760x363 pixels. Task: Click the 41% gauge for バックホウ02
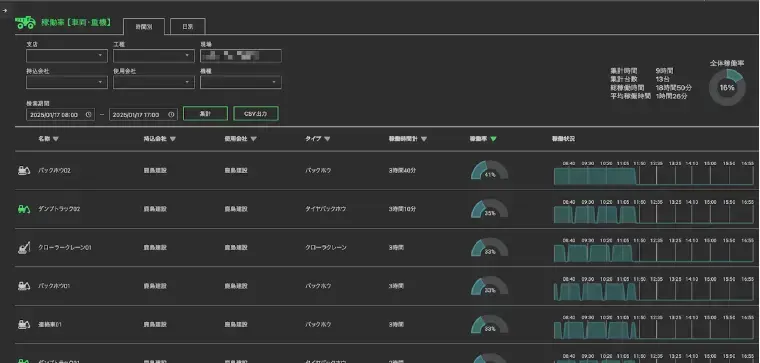click(x=490, y=170)
